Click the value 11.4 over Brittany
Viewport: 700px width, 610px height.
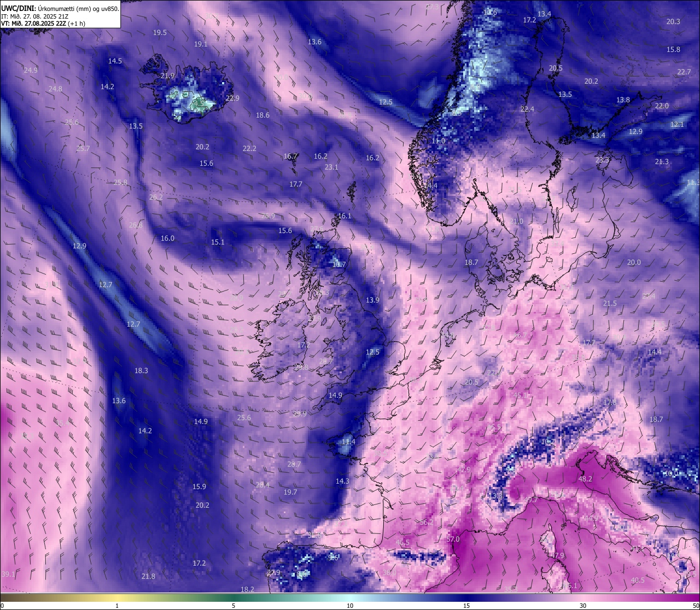348,442
